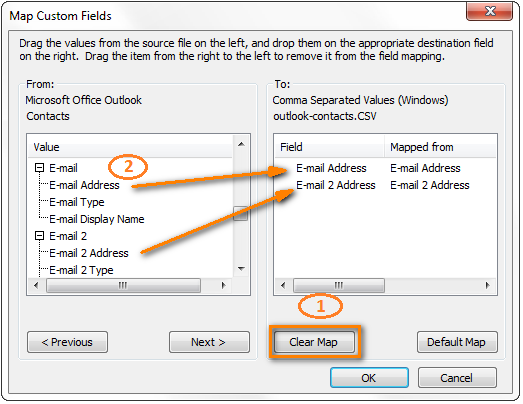Collapse the E-mail tree node

point(39,168)
